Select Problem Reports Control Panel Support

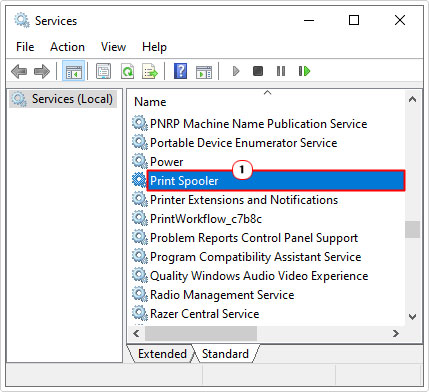[x=254, y=238]
